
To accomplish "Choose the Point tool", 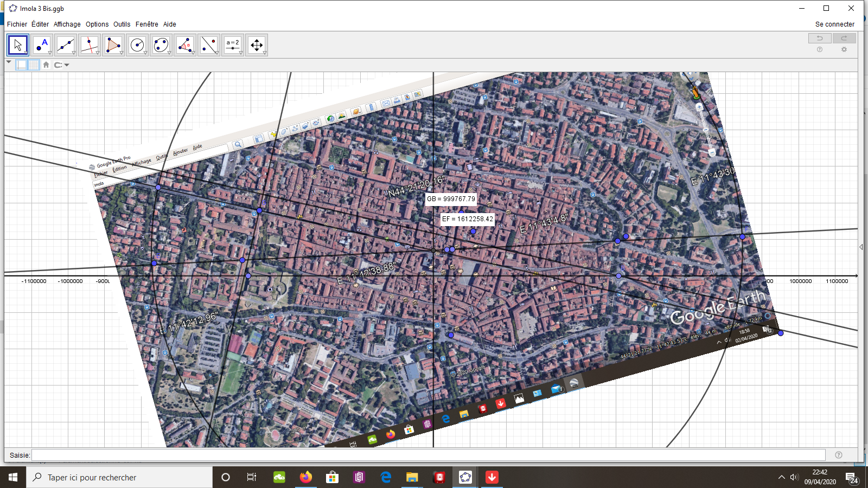I will (x=42, y=45).
